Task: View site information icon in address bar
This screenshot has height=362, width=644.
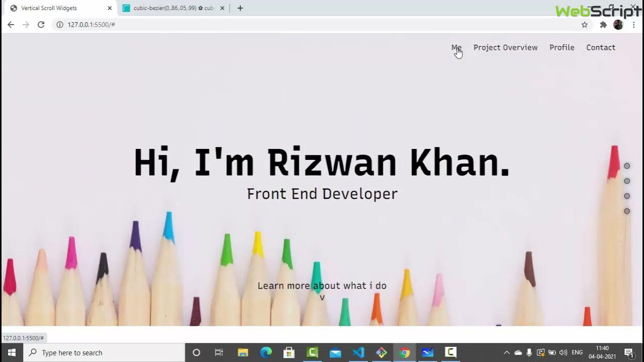Action: tap(59, 25)
